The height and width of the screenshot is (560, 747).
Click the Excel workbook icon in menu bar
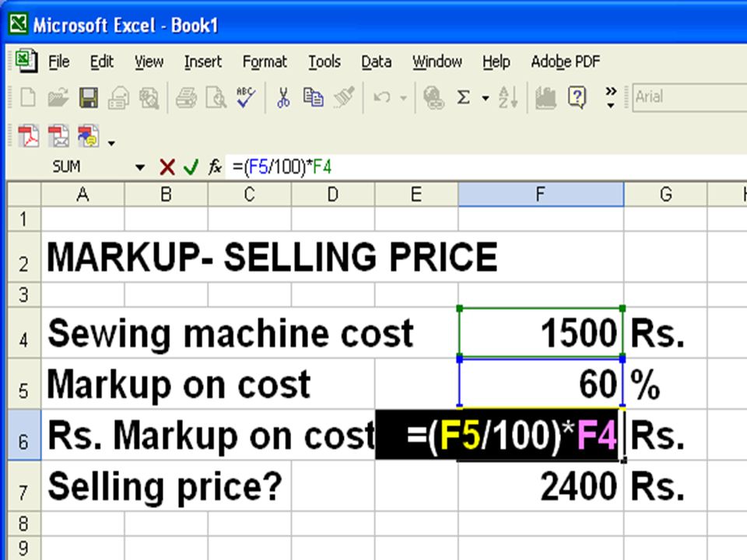[26, 61]
